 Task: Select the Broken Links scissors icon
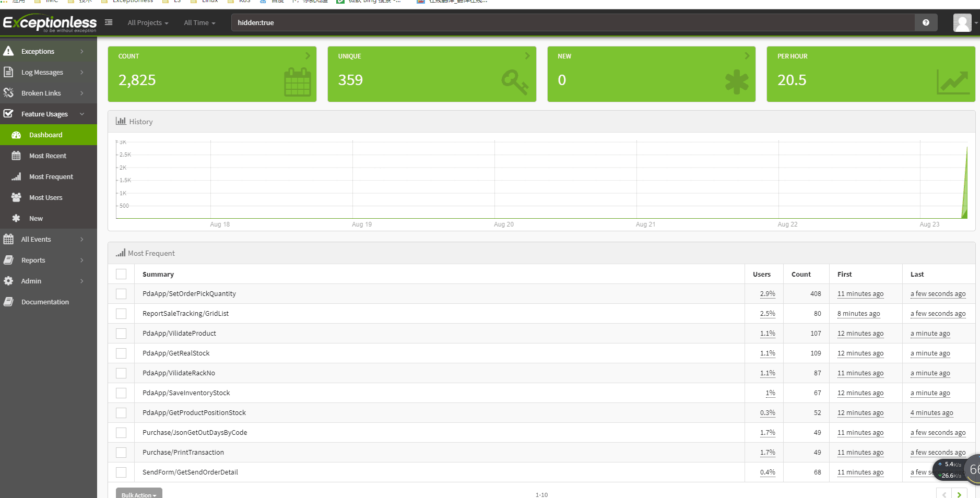pyautogui.click(x=9, y=92)
